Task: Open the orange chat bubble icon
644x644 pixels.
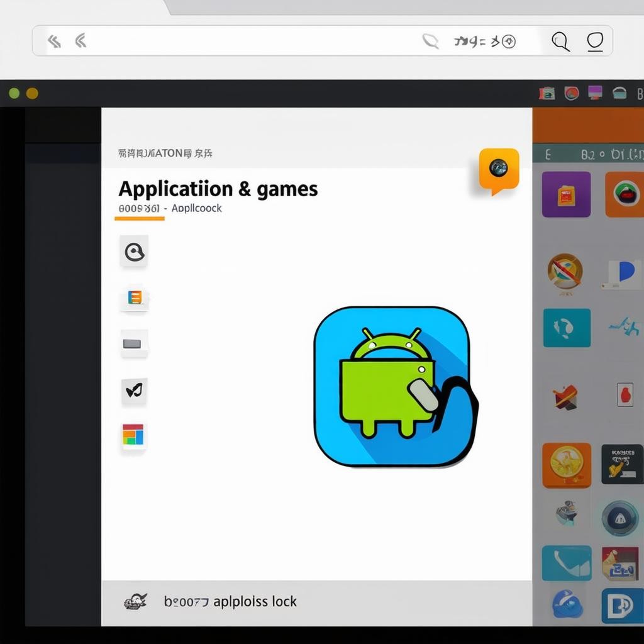Action: coord(499,169)
